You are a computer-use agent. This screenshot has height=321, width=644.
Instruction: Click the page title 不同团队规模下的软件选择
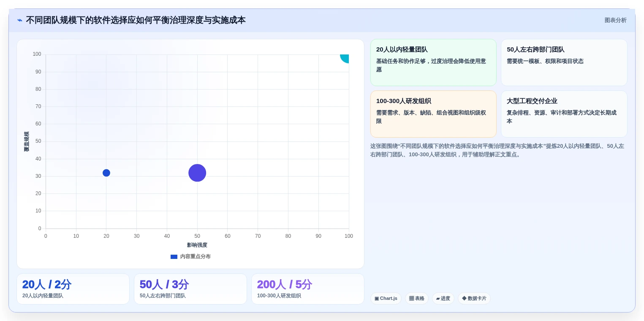(x=136, y=20)
